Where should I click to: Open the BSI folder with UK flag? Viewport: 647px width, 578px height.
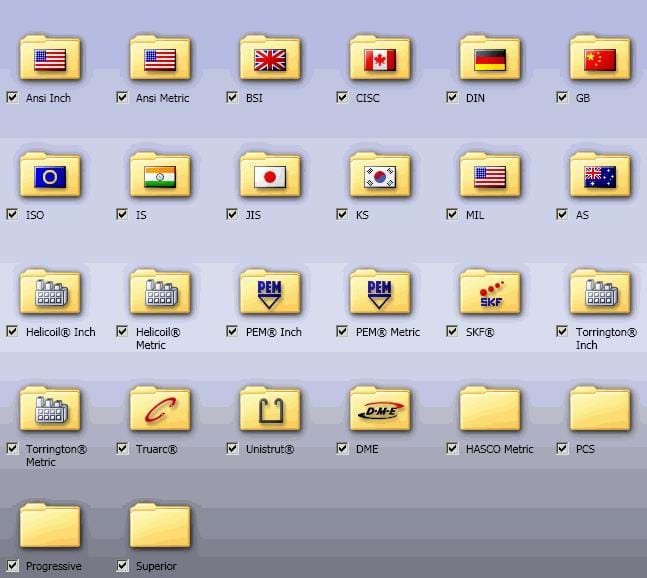[x=270, y=60]
